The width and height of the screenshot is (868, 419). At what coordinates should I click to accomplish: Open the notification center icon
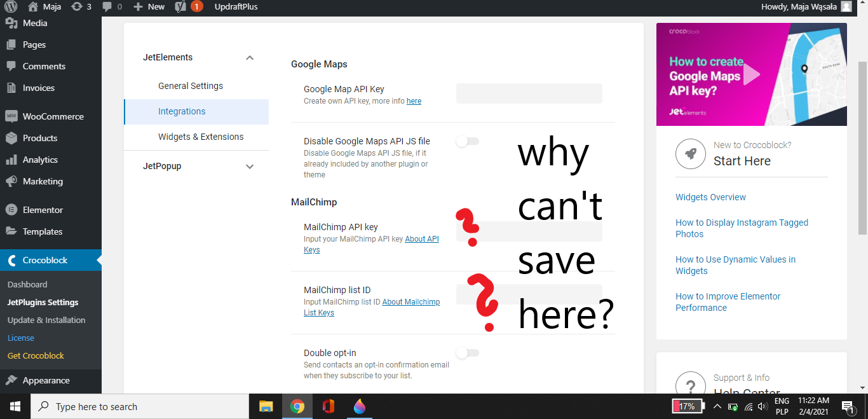pos(848,406)
